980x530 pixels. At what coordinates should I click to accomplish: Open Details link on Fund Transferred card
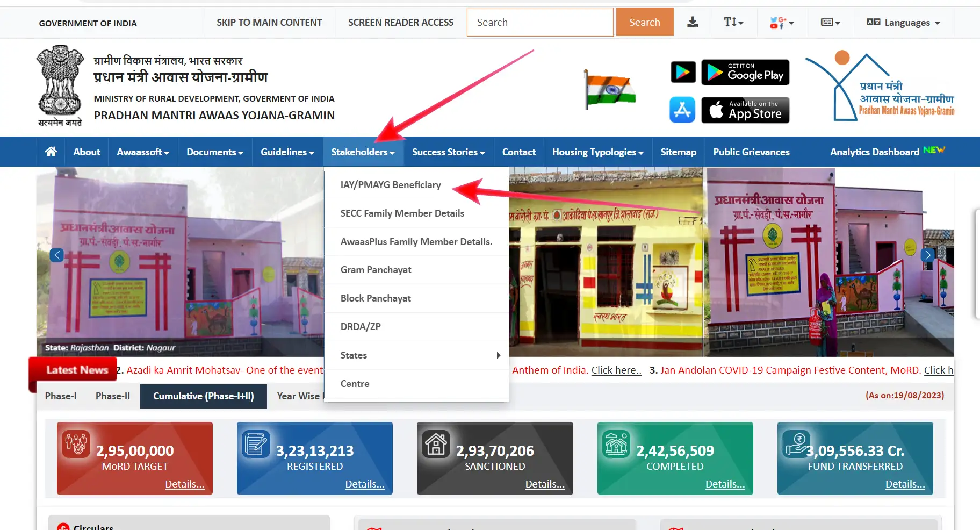(905, 484)
